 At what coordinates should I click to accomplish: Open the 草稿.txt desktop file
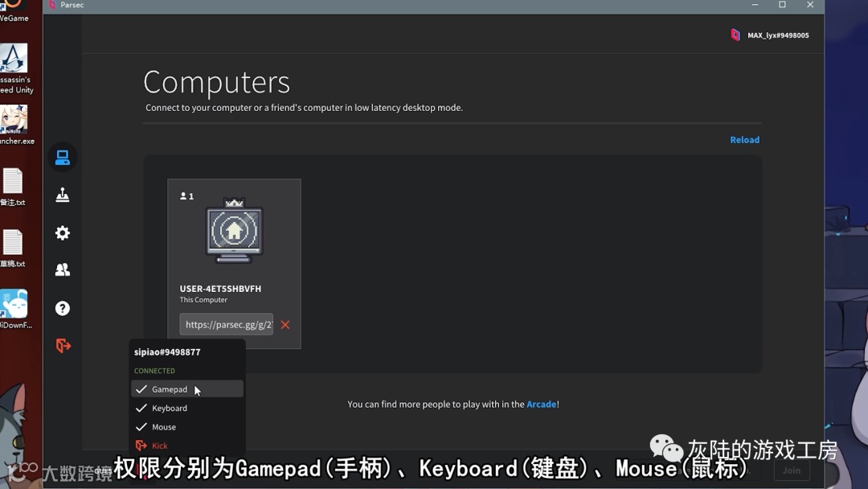pyautogui.click(x=13, y=248)
